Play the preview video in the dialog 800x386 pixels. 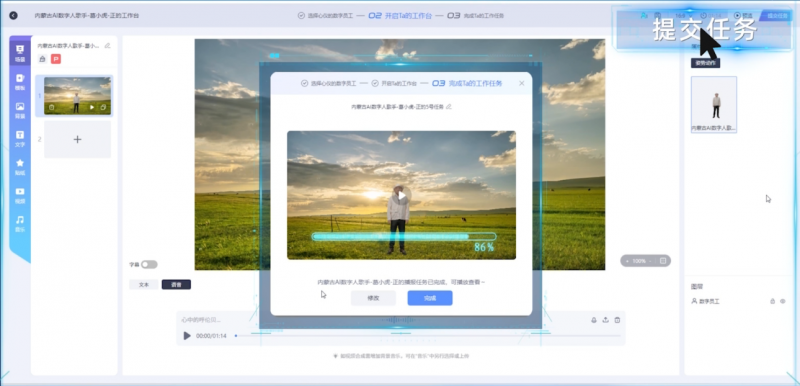click(x=402, y=195)
